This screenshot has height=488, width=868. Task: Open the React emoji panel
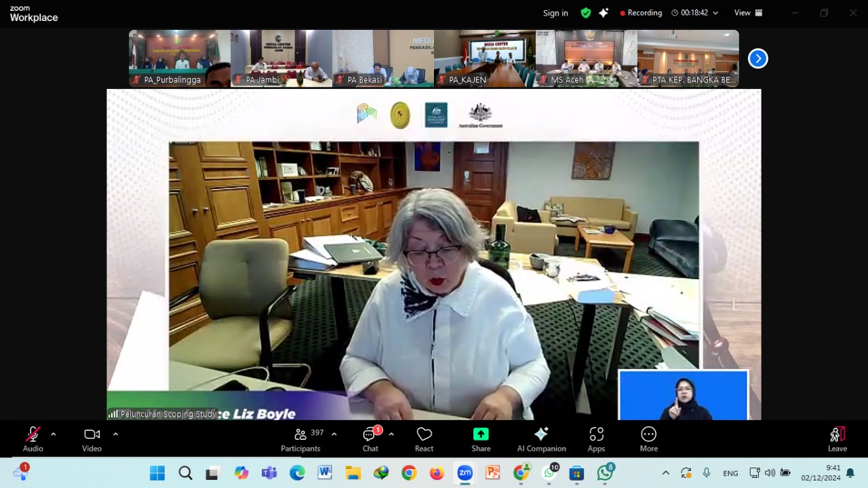[424, 439]
